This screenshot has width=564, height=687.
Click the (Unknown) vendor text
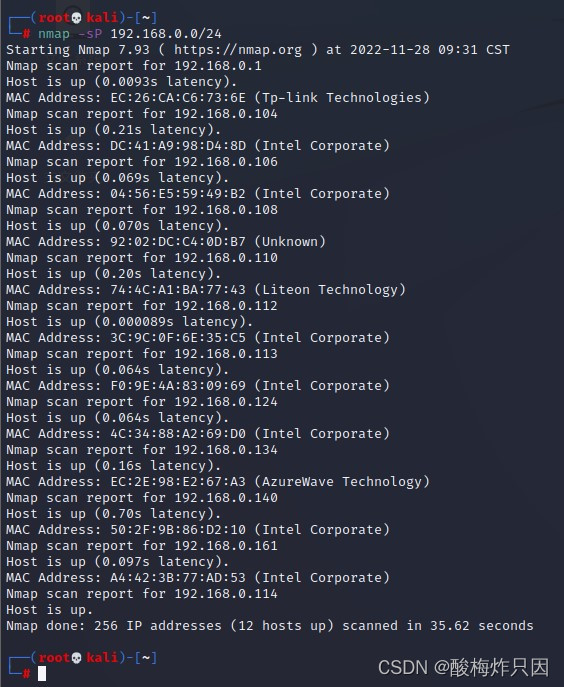click(290, 242)
